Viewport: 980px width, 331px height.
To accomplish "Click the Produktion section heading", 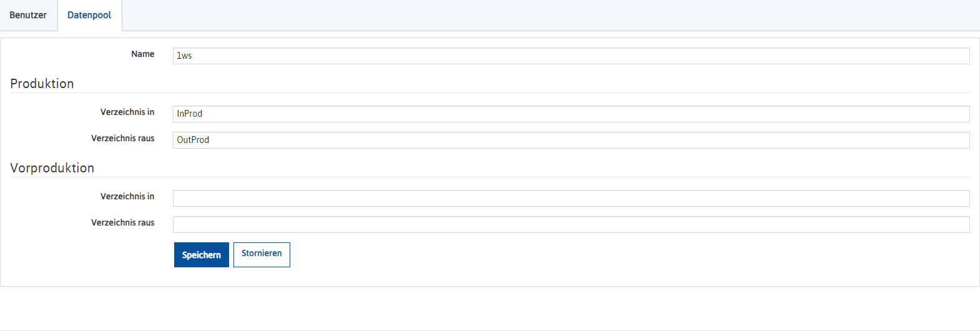I will coord(42,84).
